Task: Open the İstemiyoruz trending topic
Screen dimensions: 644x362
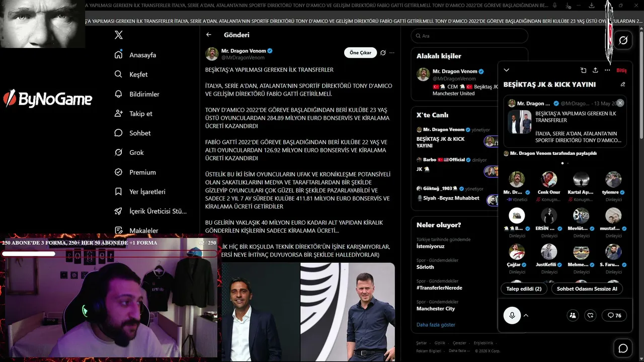Action: pos(430,246)
